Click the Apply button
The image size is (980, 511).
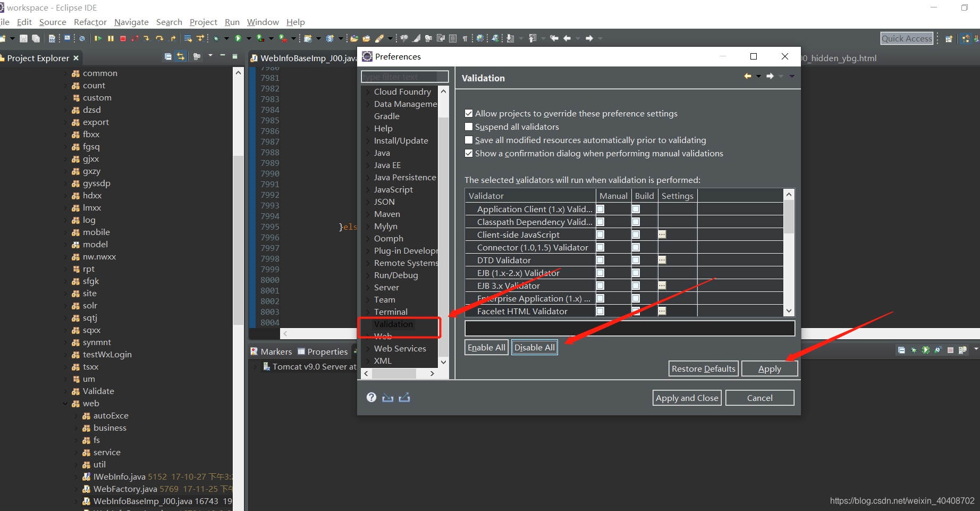click(x=770, y=368)
